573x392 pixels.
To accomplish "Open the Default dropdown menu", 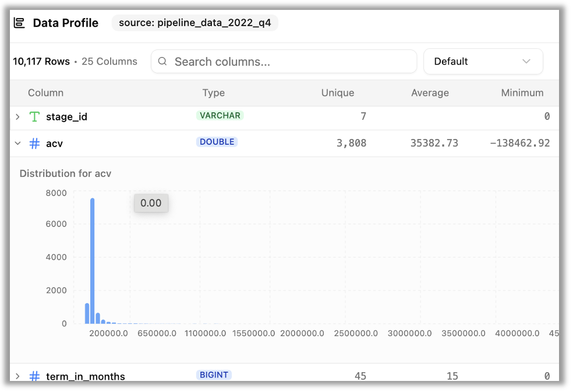I will point(483,62).
